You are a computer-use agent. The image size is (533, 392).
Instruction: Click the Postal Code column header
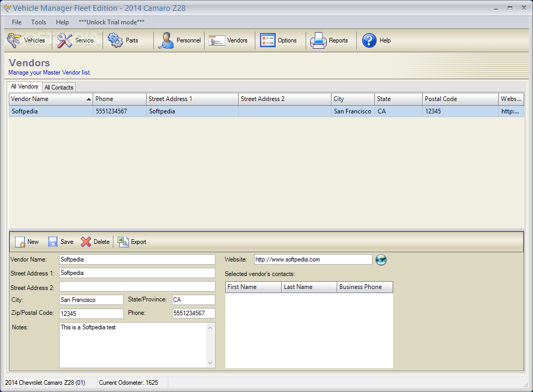pyautogui.click(x=460, y=99)
